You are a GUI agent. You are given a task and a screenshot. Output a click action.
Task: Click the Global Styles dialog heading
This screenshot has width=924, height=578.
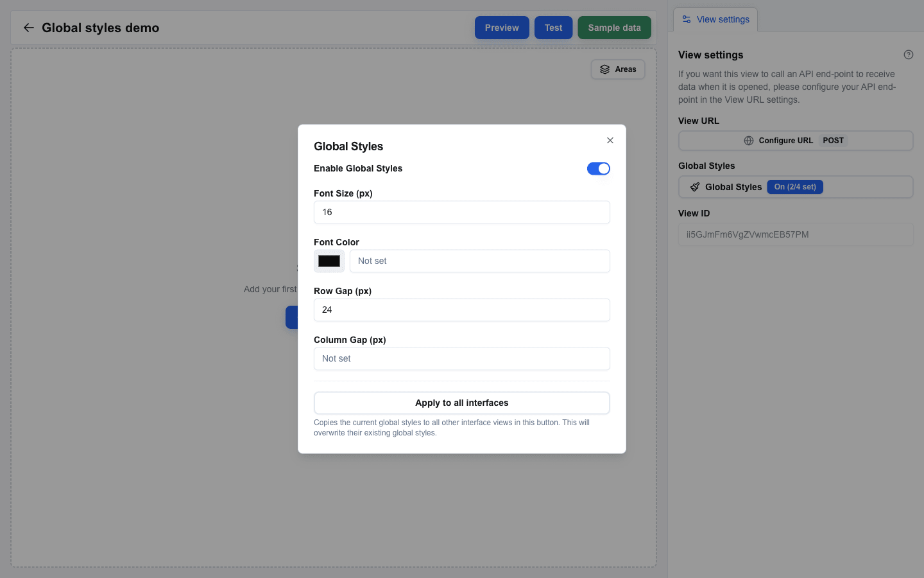click(348, 146)
